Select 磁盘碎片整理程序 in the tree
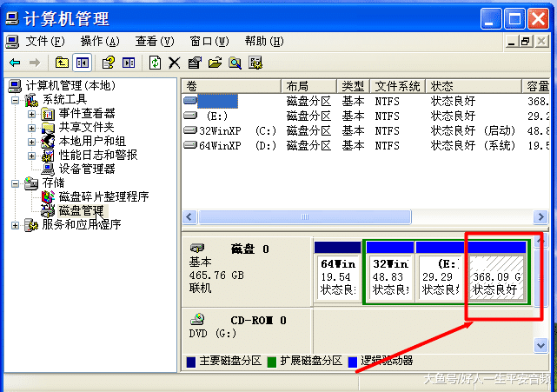Viewport: 557px width, 392px height. point(103,196)
